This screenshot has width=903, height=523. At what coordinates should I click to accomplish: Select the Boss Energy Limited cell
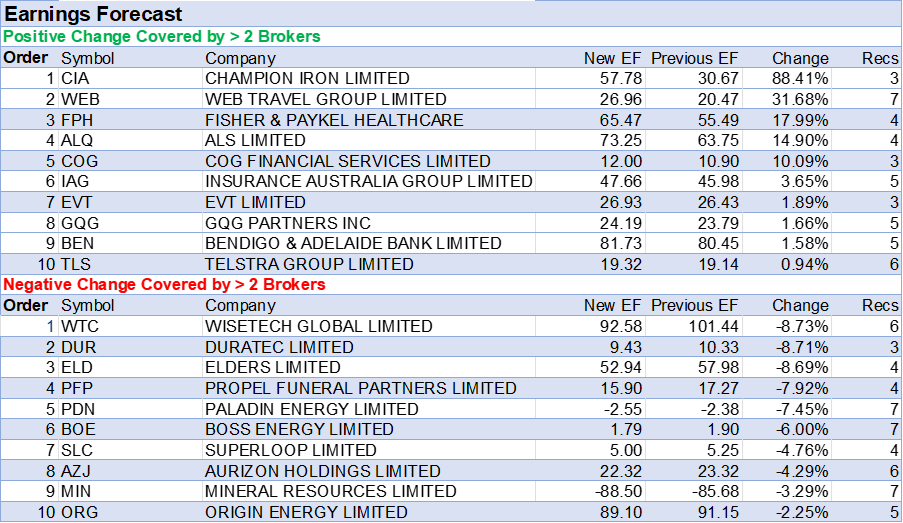pos(299,429)
